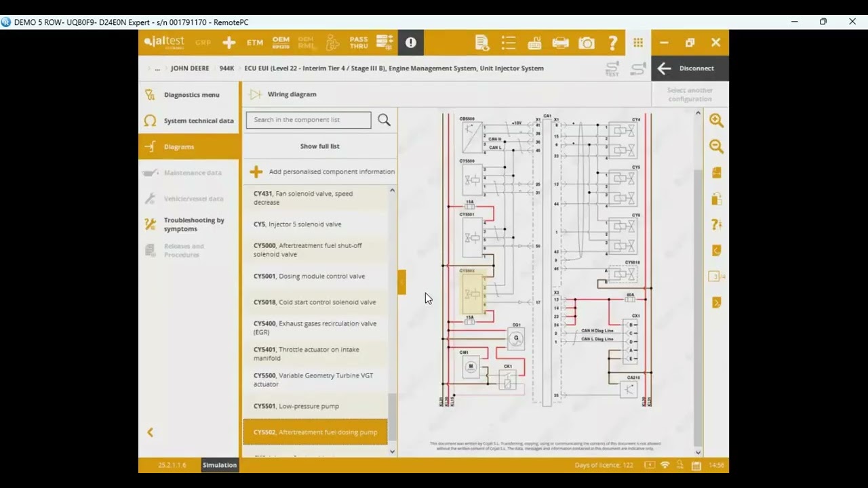Open the apps grid icon
The image size is (868, 488).
pyautogui.click(x=638, y=43)
